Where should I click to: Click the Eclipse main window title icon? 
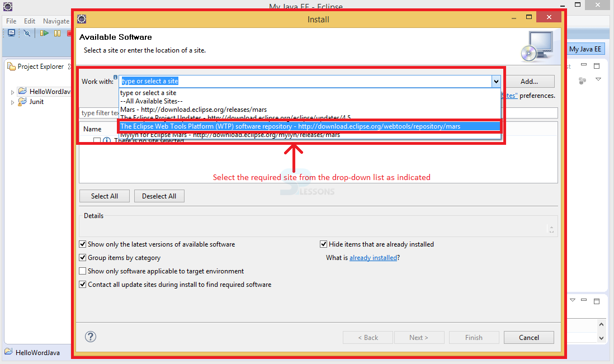[x=7, y=6]
